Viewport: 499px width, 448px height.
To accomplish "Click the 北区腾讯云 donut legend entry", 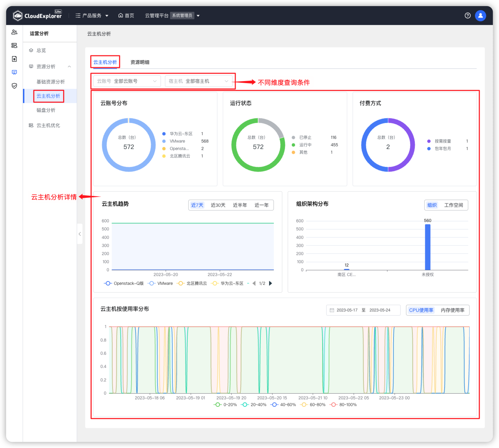I will (183, 156).
